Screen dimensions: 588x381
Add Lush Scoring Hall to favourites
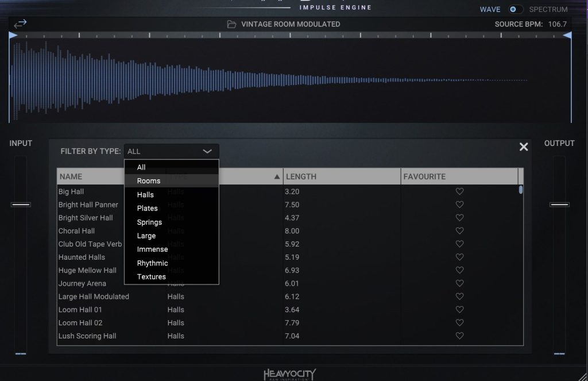(459, 336)
